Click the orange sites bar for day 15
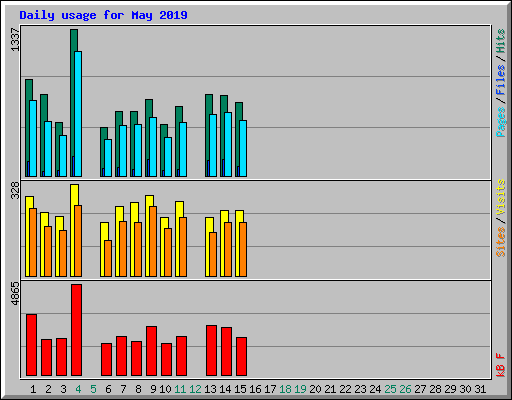Viewport: 512px width, 400px height. [x=243, y=250]
